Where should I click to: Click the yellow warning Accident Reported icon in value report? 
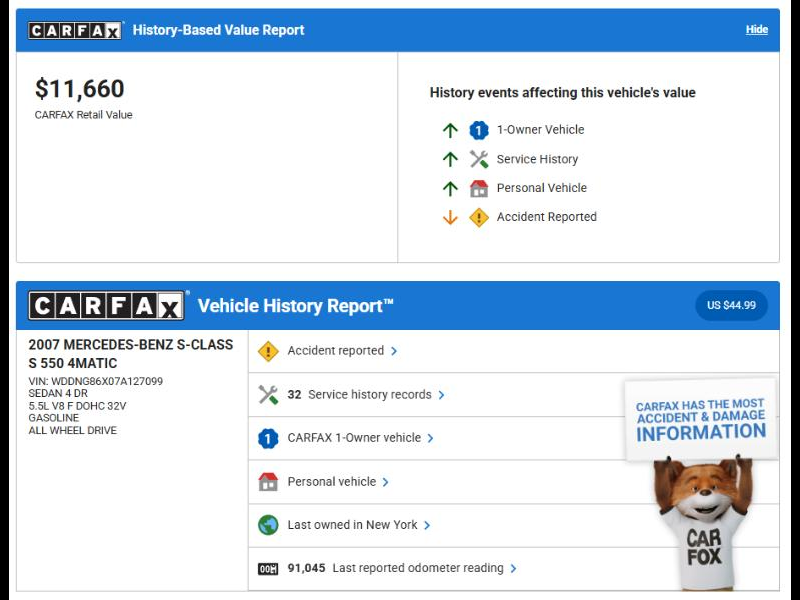[x=479, y=217]
